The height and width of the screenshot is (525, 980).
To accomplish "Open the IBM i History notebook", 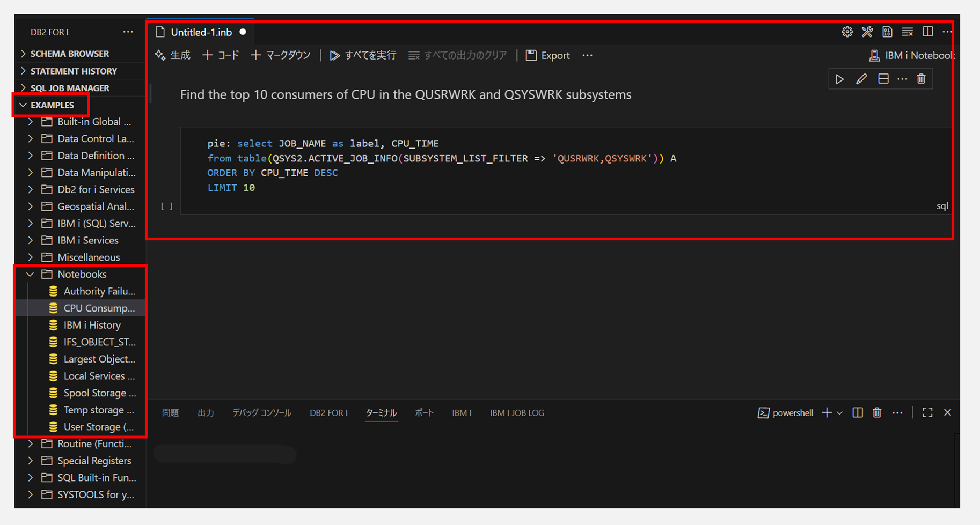I will 81,325.
